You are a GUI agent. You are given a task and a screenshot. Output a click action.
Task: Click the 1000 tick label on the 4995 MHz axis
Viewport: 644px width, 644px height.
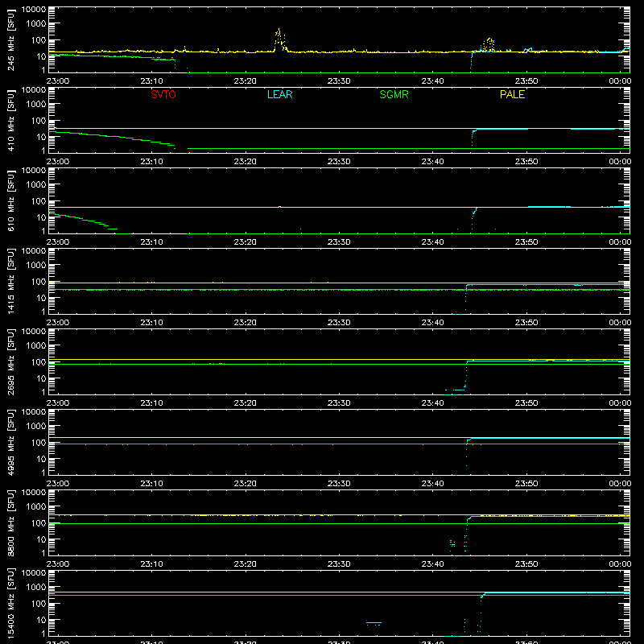(x=36, y=427)
